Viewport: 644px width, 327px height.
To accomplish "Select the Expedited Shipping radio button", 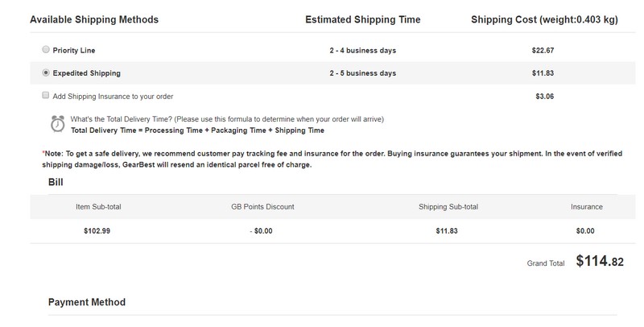I will [x=46, y=72].
